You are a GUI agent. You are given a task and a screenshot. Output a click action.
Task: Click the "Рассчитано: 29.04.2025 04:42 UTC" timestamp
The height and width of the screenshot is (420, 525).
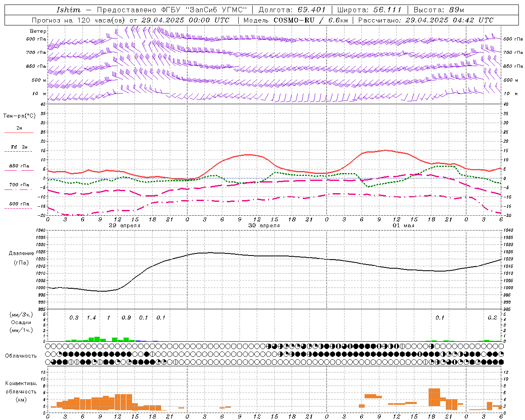pyautogui.click(x=426, y=20)
